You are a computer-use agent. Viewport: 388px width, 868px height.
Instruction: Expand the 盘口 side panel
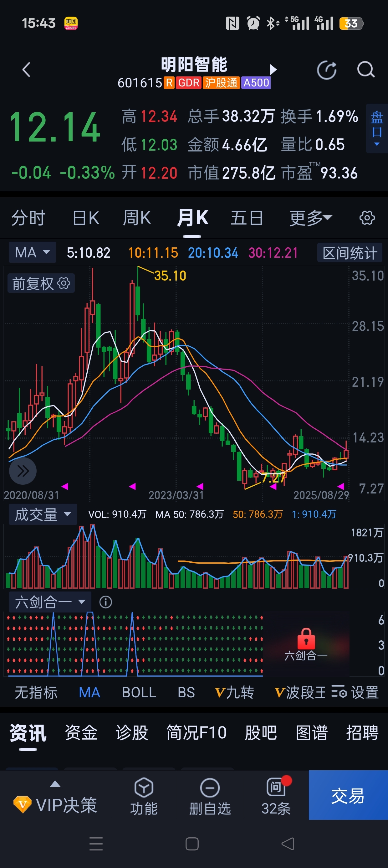tap(377, 128)
